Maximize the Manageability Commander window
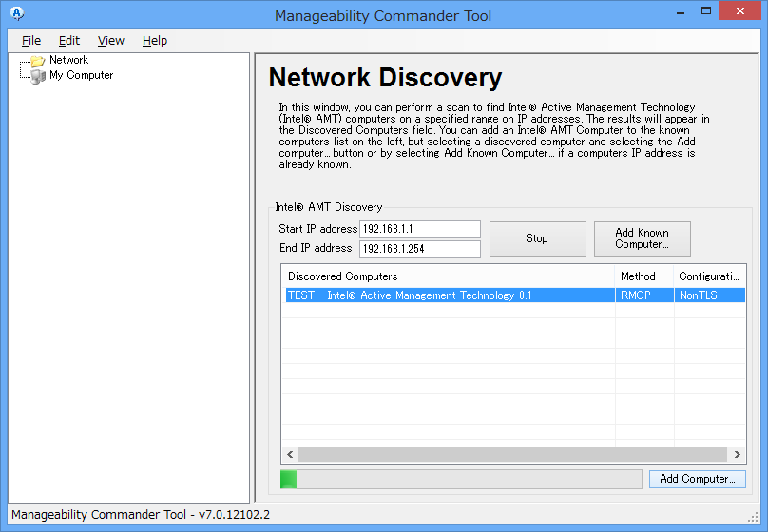The width and height of the screenshot is (768, 532). (706, 10)
